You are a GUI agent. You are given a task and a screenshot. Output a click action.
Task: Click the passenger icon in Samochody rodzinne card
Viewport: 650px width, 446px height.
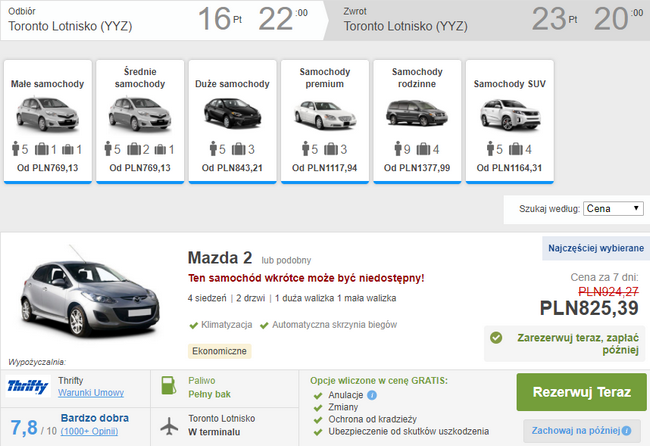click(x=398, y=148)
